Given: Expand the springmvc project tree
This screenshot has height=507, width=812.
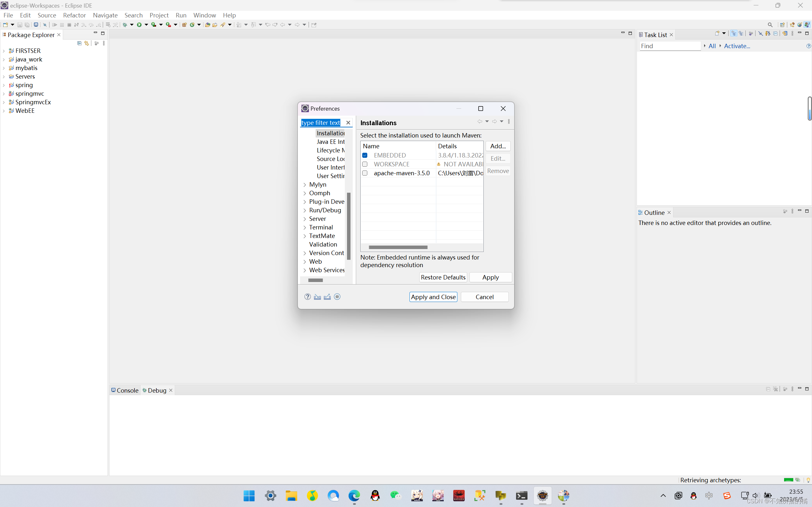Looking at the screenshot, I should [x=4, y=94].
